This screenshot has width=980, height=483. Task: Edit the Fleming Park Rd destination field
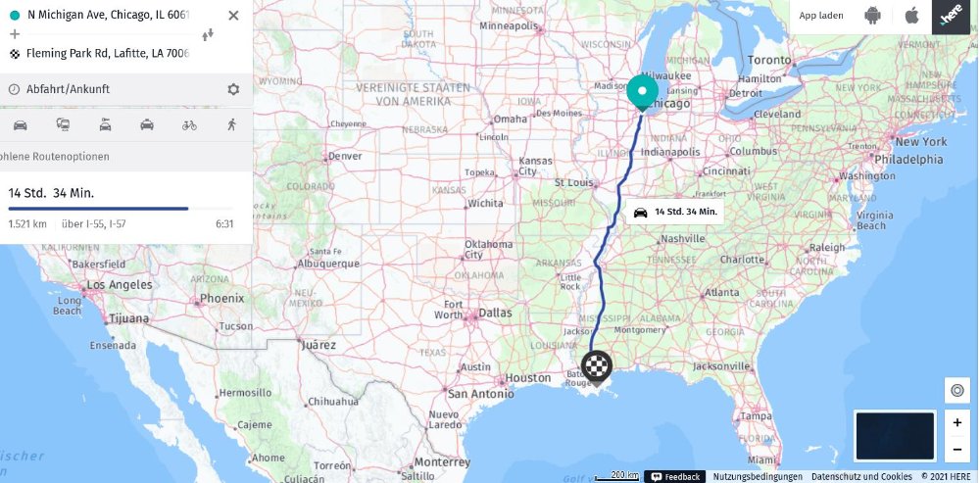(108, 54)
